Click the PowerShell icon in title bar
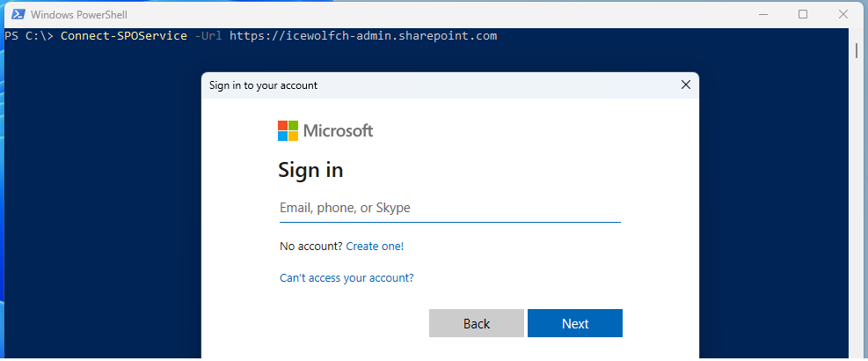This screenshot has width=868, height=361. pos(16,14)
